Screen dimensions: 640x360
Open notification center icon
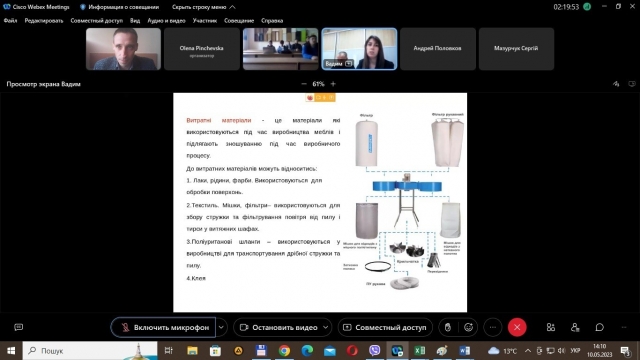[x=625, y=351]
